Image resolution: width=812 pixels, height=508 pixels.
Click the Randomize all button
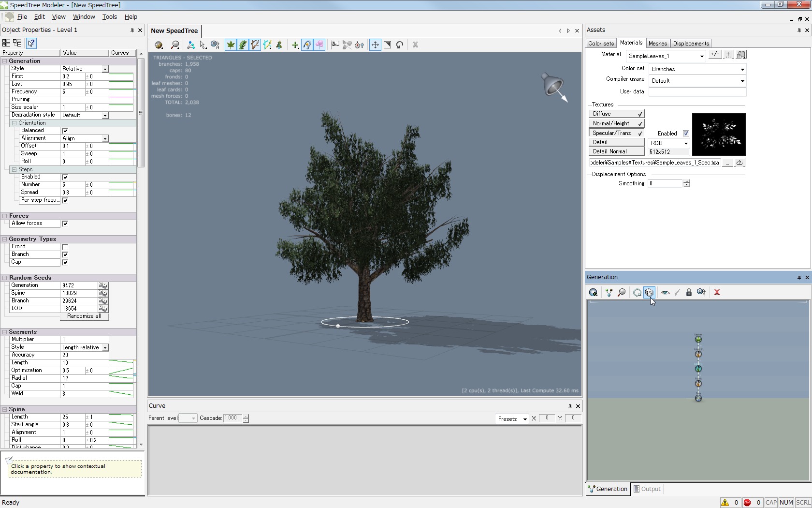pos(85,316)
